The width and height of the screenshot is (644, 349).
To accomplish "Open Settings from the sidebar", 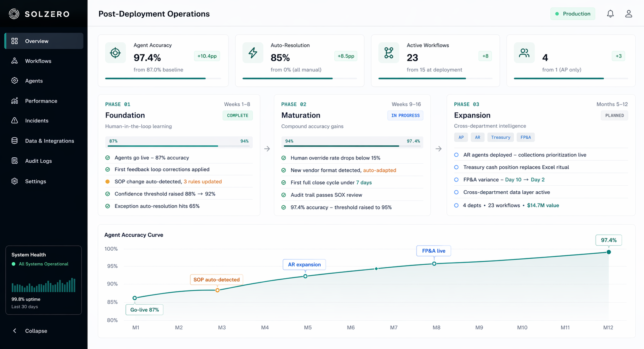I will coord(44,181).
